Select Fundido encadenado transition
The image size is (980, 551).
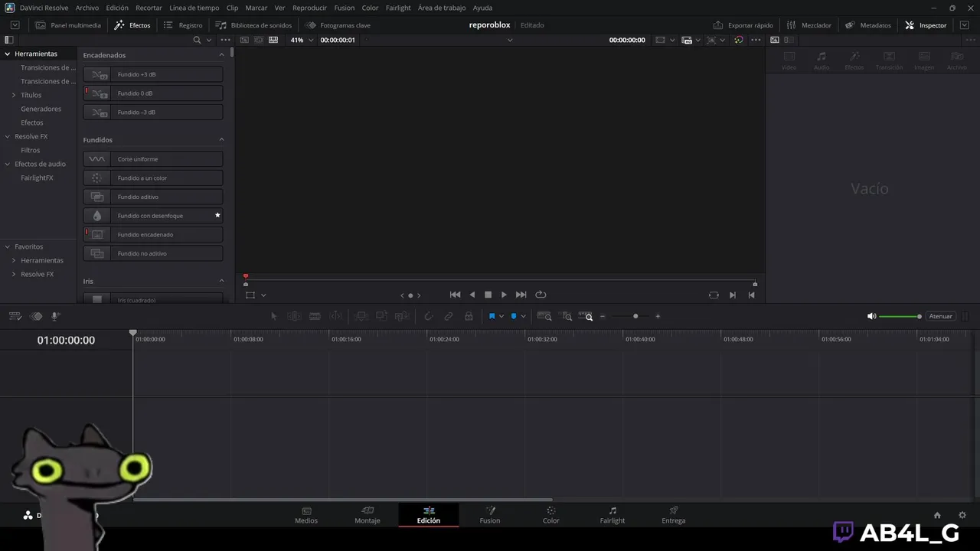153,234
